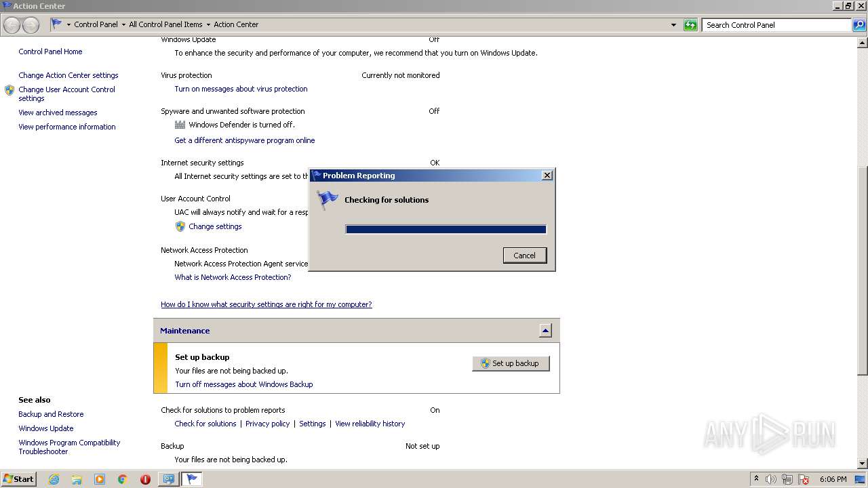Viewport: 868px width, 488px height.
Task: Click the Action Center flag icon in address bar
Action: (57, 24)
